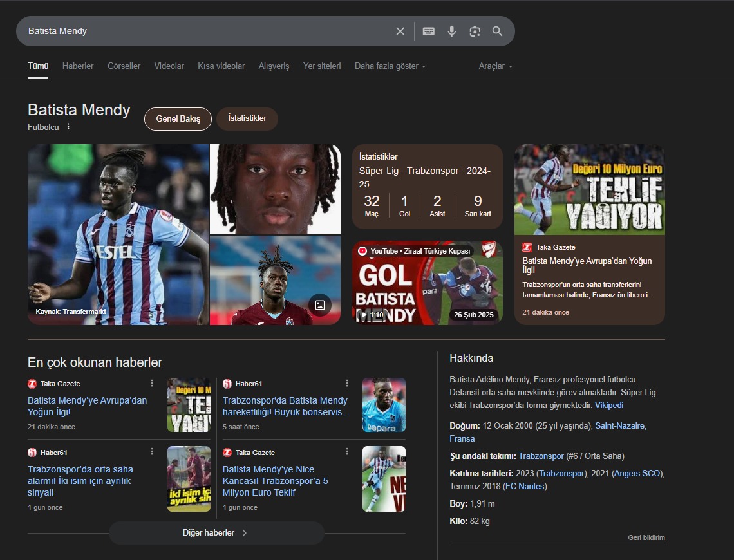The height and width of the screenshot is (560, 734).
Task: Open the Batista Mendy'ye Nice Kancası article
Action: (x=276, y=481)
